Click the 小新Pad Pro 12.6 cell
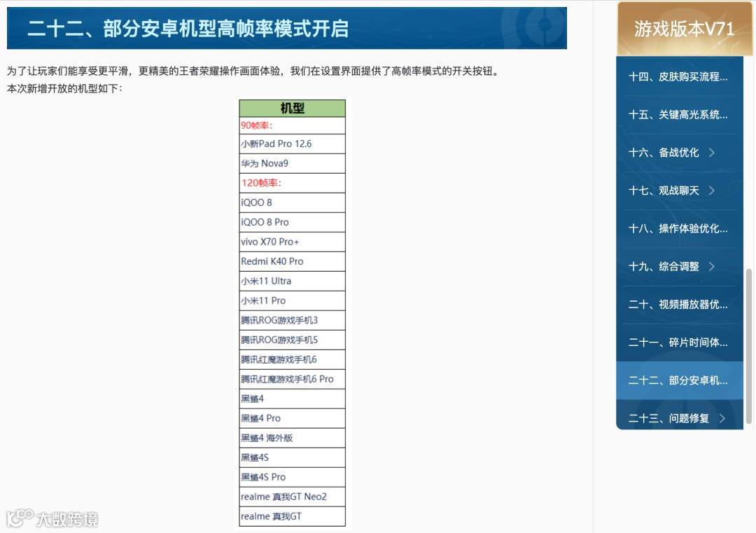Viewport: 756px width, 533px height. coord(292,144)
